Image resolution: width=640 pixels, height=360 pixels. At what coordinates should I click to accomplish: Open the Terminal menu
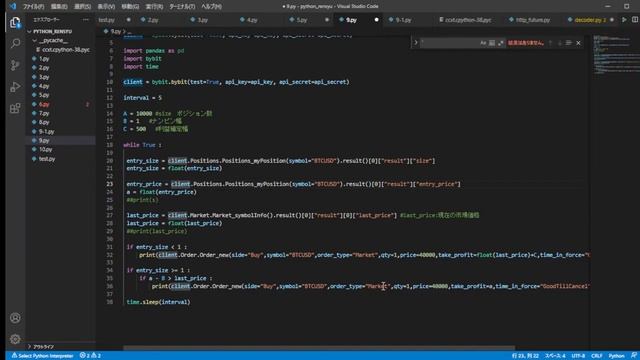pos(182,7)
